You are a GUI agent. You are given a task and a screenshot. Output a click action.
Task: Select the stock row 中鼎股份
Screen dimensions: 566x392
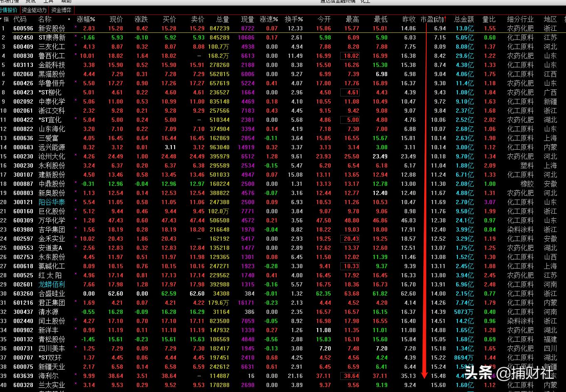[52, 184]
